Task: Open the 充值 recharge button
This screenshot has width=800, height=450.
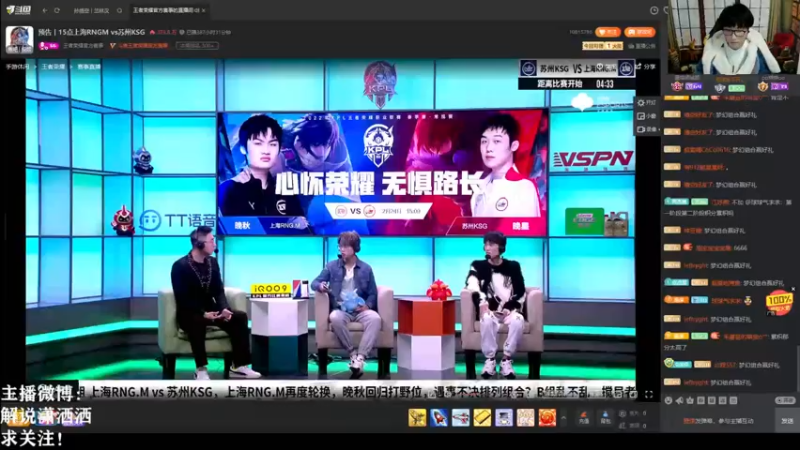Action: [x=584, y=418]
